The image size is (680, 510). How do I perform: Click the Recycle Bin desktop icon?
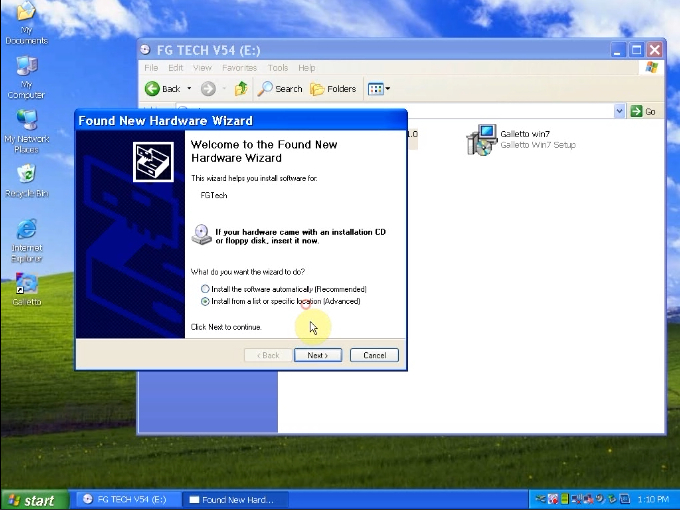26,181
